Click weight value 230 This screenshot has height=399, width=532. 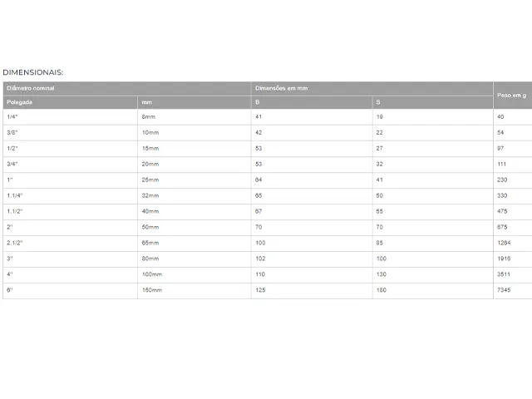502,180
